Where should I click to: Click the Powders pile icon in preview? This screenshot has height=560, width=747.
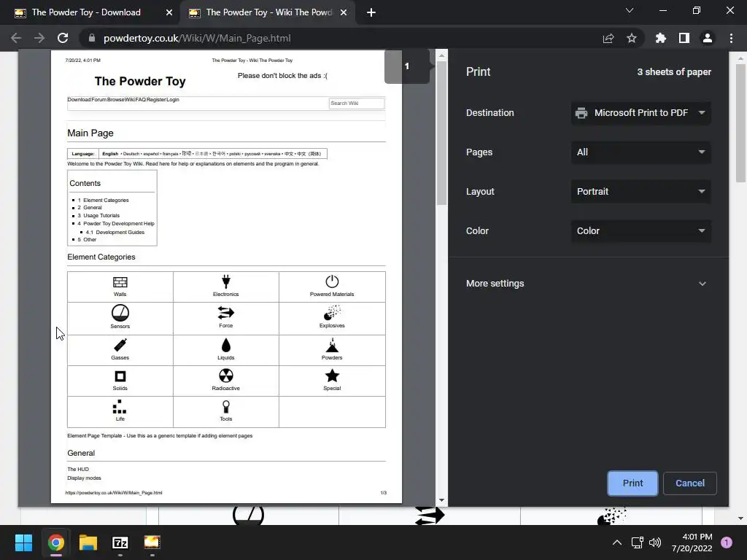point(332,345)
